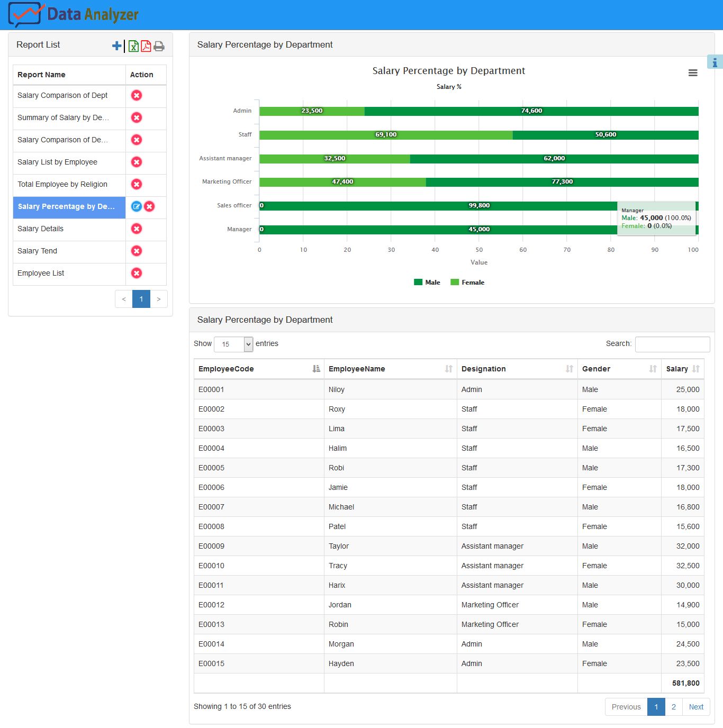Viewport: 723px width, 728px height.
Task: Select Total Employee by Religion report
Action: click(x=62, y=184)
